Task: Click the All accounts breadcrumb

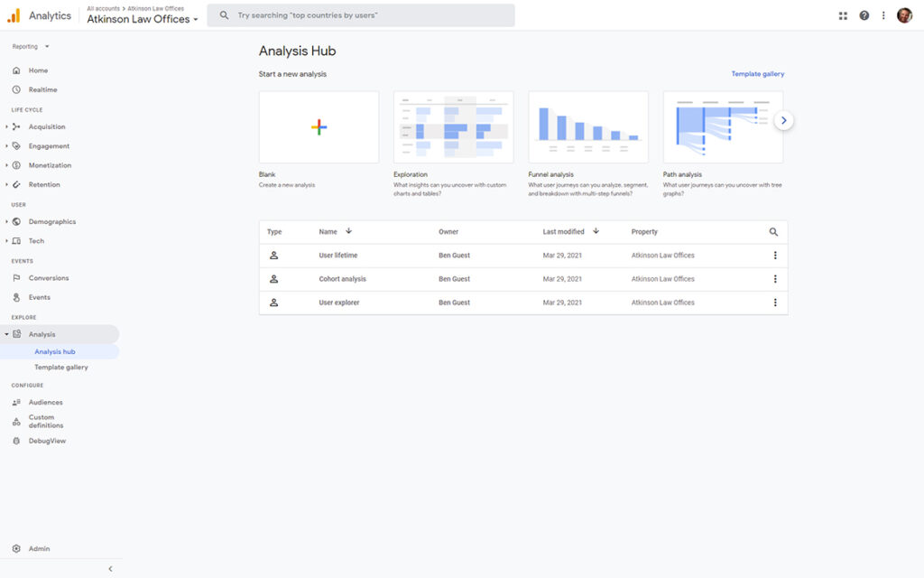Action: [x=103, y=8]
